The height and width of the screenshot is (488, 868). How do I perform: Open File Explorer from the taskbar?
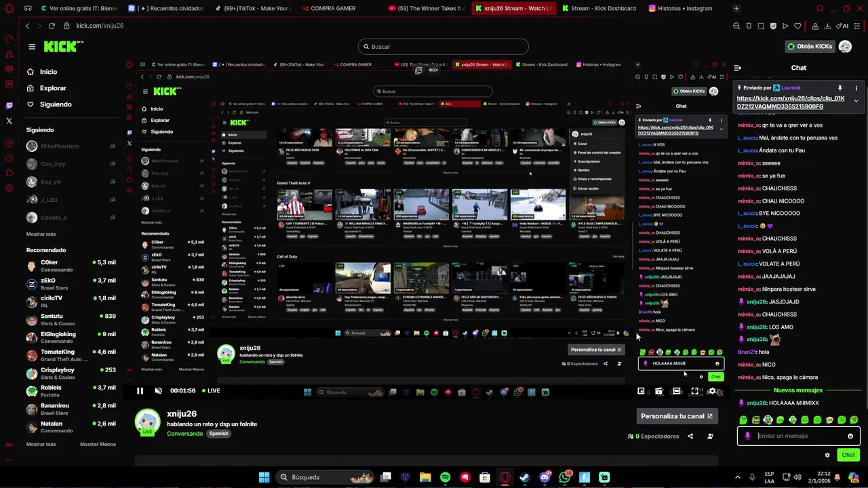coord(425,477)
